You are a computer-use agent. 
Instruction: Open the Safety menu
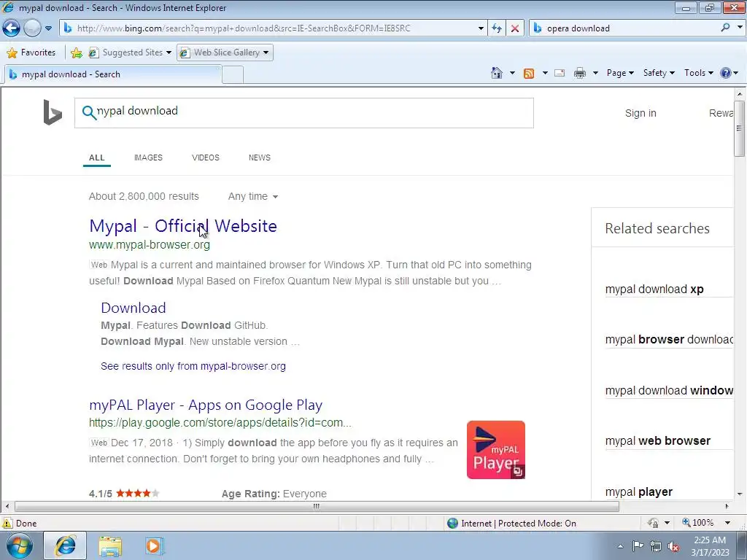659,73
